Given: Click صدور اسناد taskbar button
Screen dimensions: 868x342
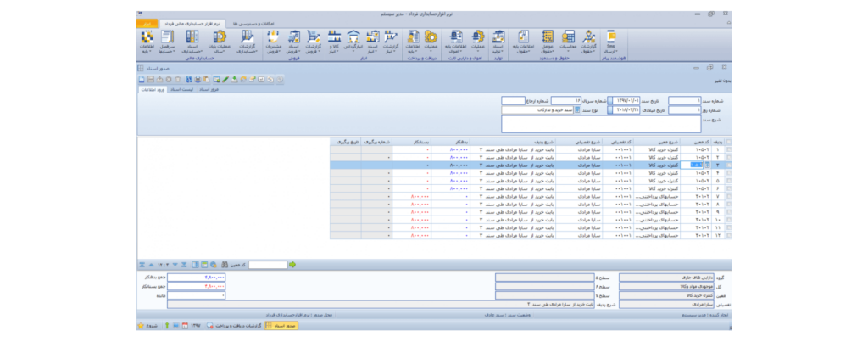Looking at the screenshot, I should 281,325.
